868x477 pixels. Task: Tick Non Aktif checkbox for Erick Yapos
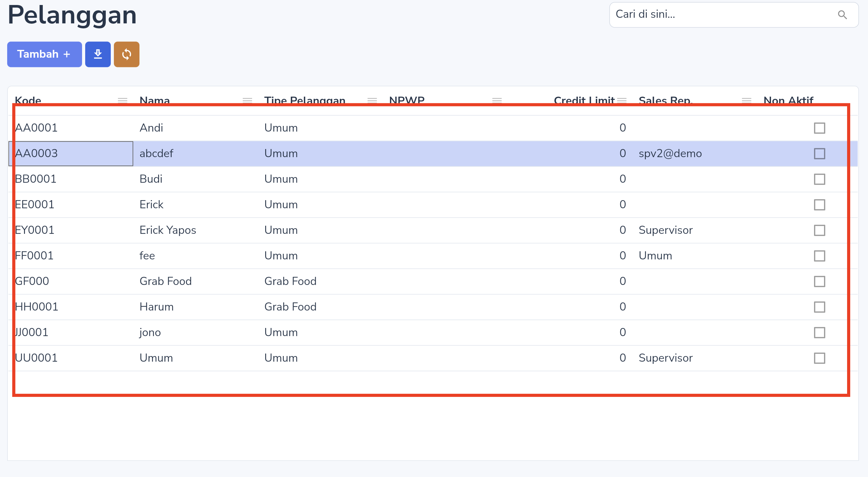(x=819, y=230)
